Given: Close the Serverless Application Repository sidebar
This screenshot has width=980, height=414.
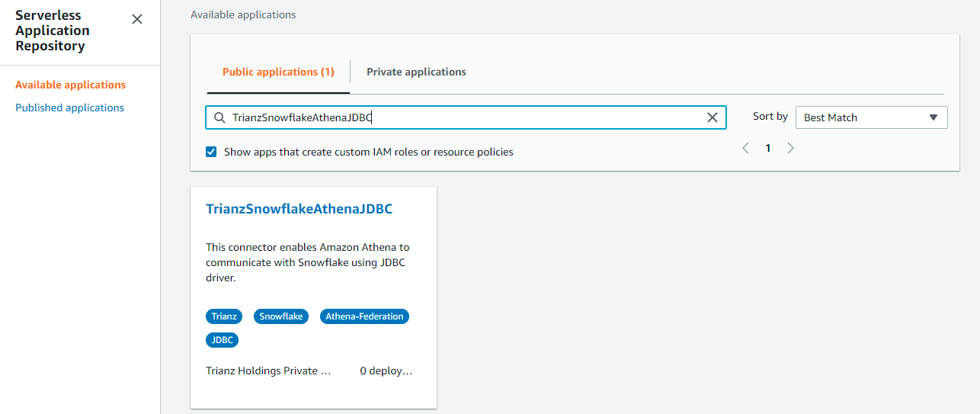Looking at the screenshot, I should [x=137, y=19].
